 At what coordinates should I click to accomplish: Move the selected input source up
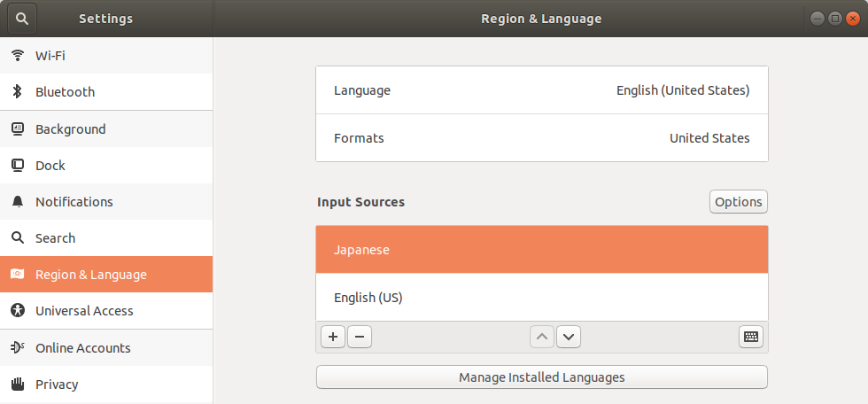[x=542, y=337]
